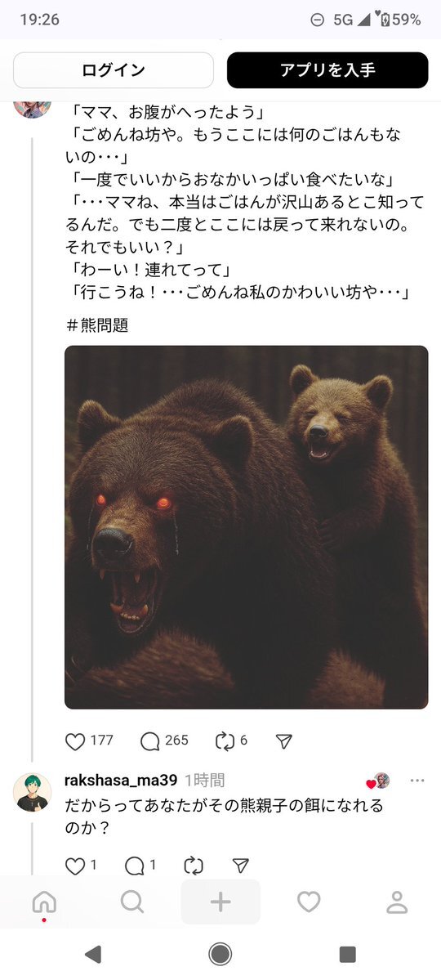
Task: Open more options for rakshasa_ma39's reply
Action: click(x=417, y=780)
